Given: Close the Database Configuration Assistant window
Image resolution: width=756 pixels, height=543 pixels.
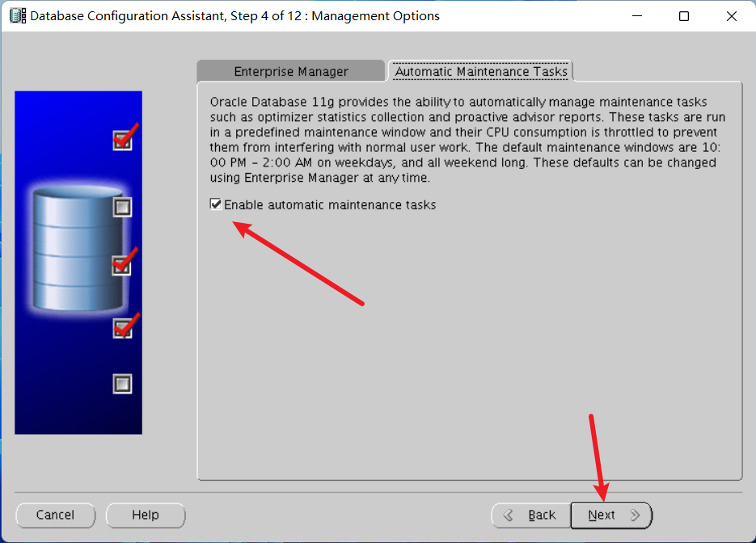Looking at the screenshot, I should point(731,16).
